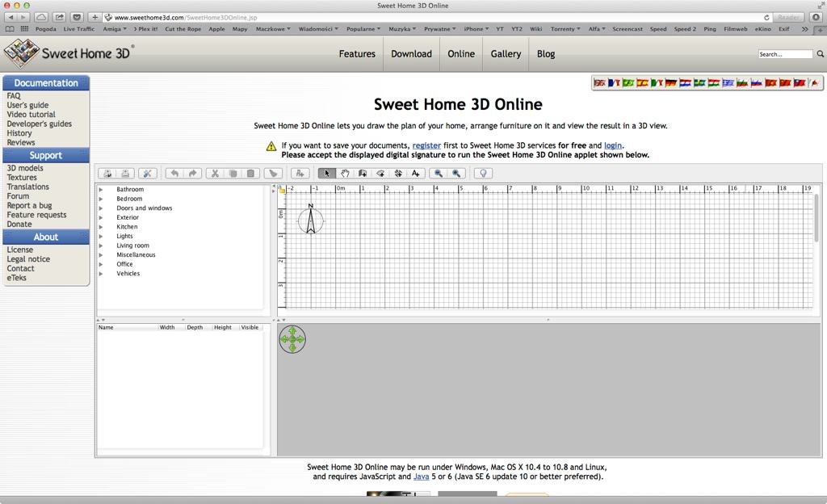
Task: Select the arrow selection tool
Action: [x=327, y=174]
